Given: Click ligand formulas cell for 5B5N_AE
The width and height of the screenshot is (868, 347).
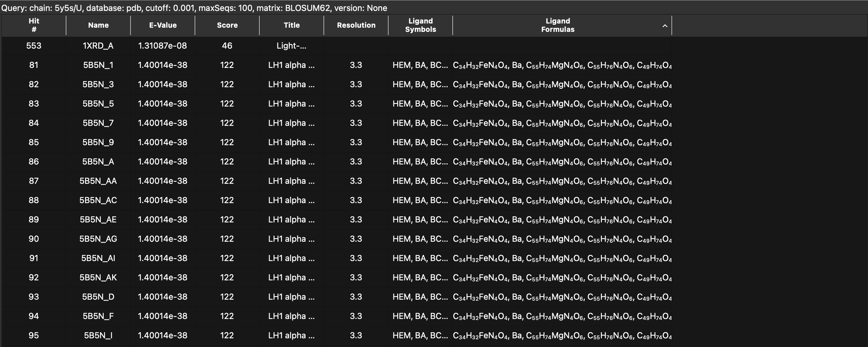Looking at the screenshot, I should (562, 220).
